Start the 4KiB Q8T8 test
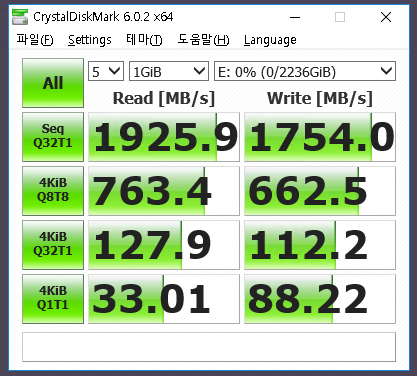The image size is (417, 376). coord(53,191)
